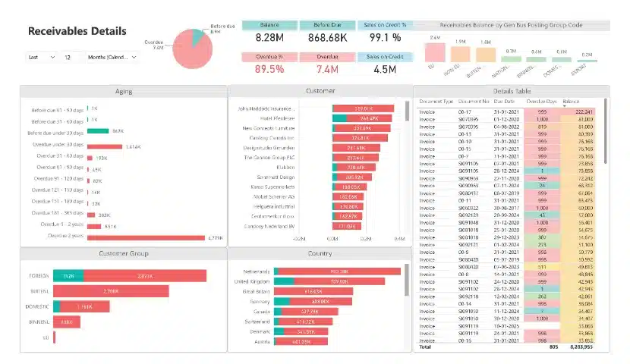Sort by Balance column with sort arrow
This screenshot has width=630, height=364.
pos(571,101)
